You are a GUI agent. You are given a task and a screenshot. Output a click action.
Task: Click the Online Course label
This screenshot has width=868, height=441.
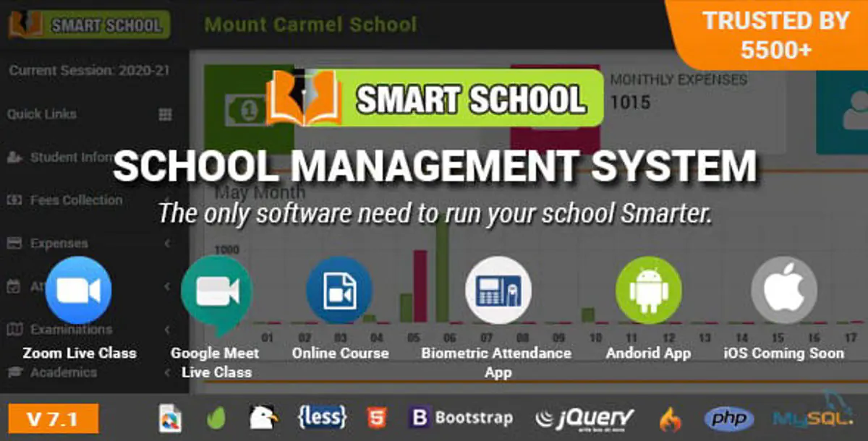tap(340, 354)
